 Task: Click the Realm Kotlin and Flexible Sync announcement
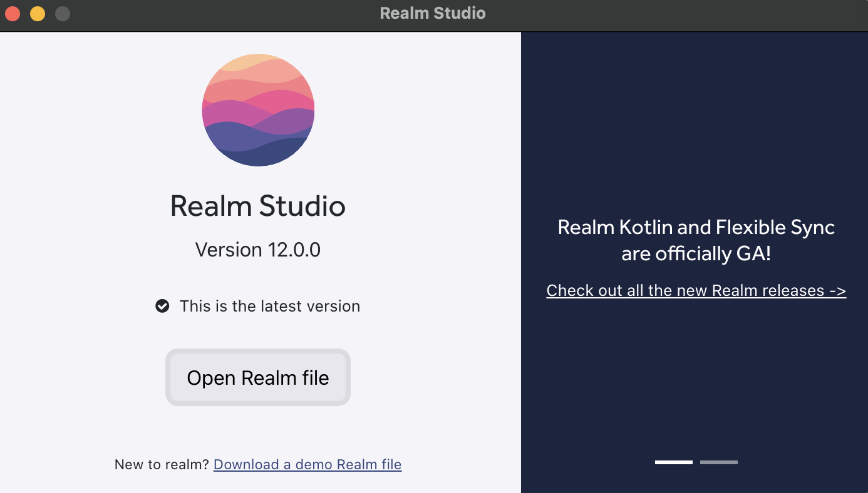[x=696, y=240]
